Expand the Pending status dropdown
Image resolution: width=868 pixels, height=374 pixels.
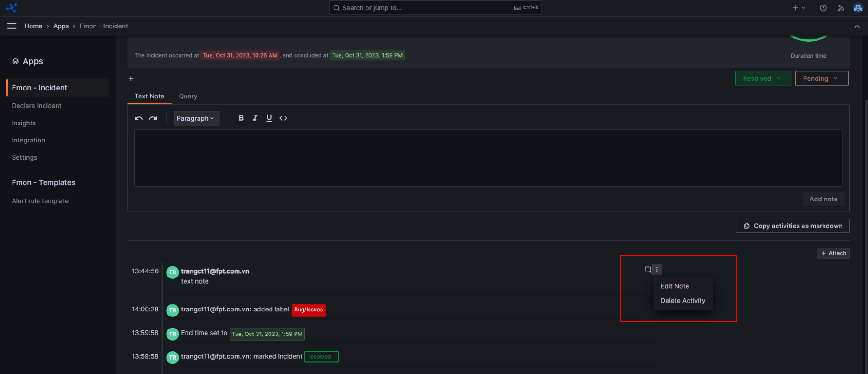(821, 78)
